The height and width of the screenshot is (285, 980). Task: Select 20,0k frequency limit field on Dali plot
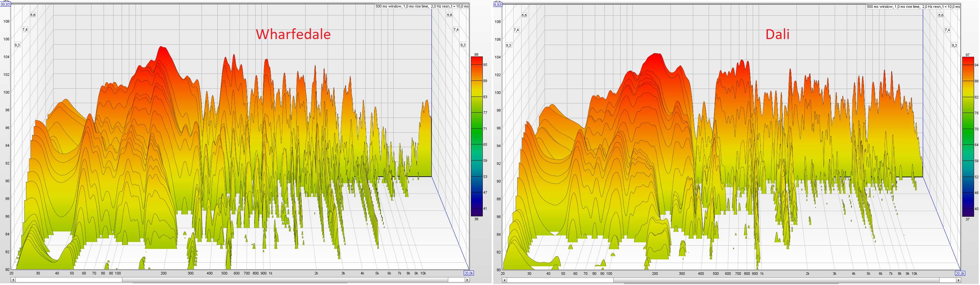pos(960,274)
